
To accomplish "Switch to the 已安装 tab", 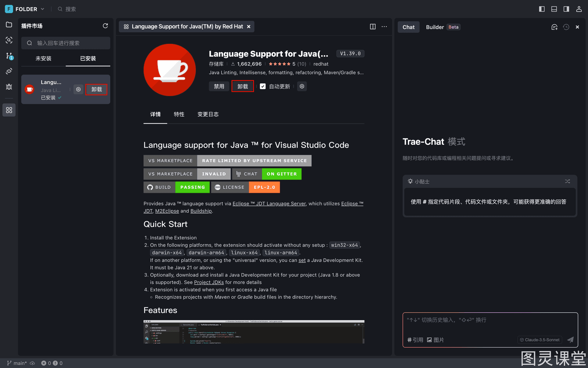I will tap(88, 59).
